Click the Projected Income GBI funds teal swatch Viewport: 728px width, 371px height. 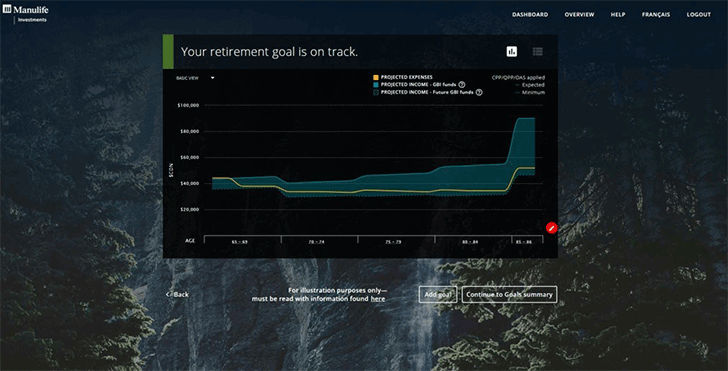376,85
